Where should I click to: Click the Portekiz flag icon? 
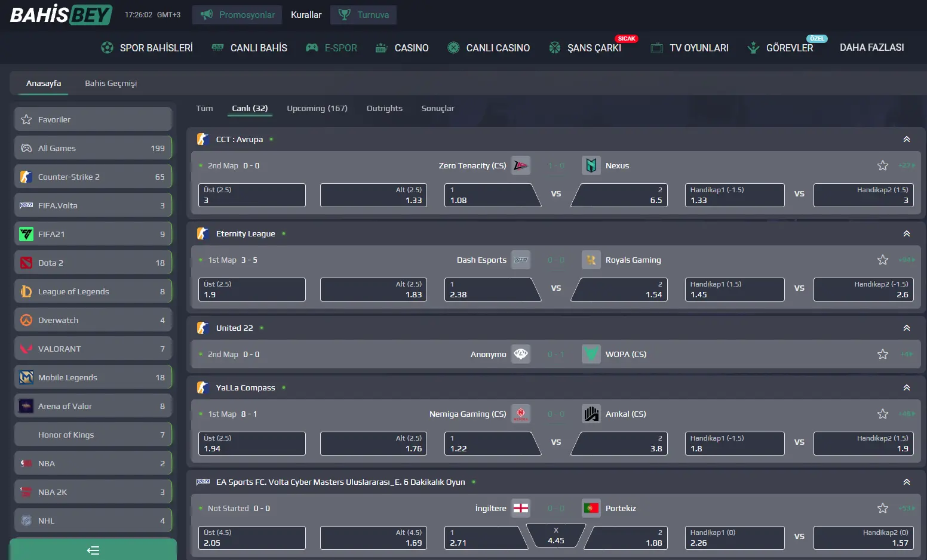[591, 508]
